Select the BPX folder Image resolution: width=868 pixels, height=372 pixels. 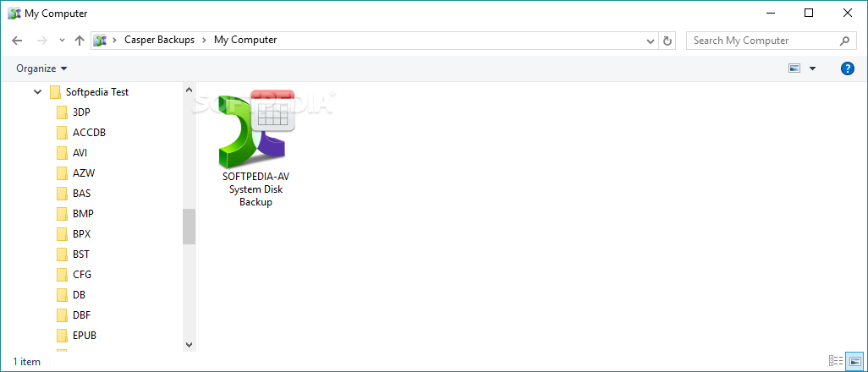tap(81, 234)
